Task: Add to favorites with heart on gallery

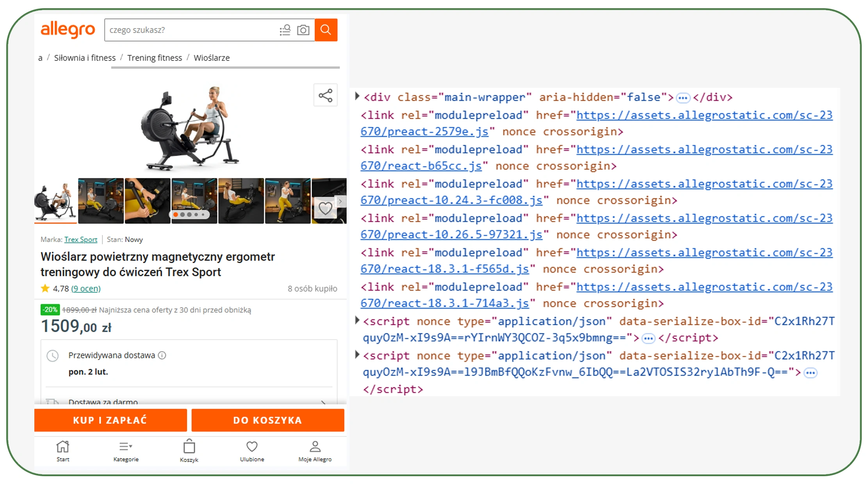Action: pos(325,208)
